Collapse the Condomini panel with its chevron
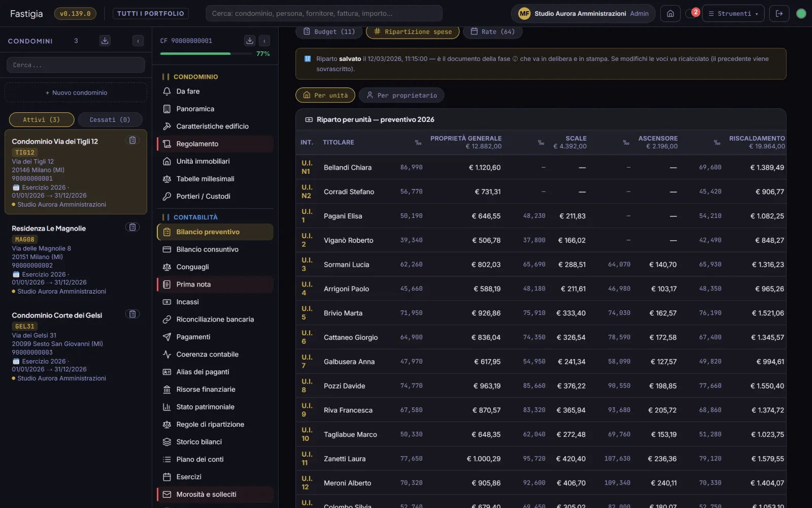Image resolution: width=812 pixels, height=508 pixels. pos(138,41)
